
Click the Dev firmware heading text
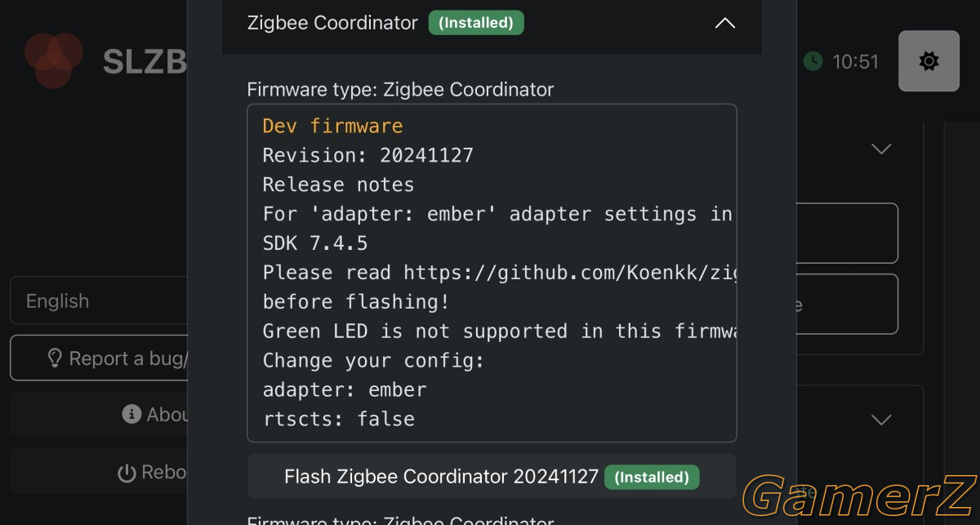click(332, 126)
